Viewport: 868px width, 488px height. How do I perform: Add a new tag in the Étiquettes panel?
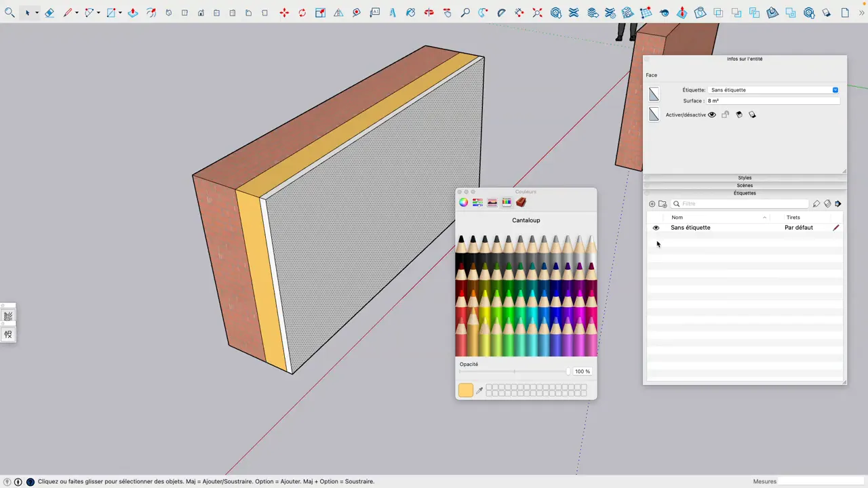pos(652,203)
